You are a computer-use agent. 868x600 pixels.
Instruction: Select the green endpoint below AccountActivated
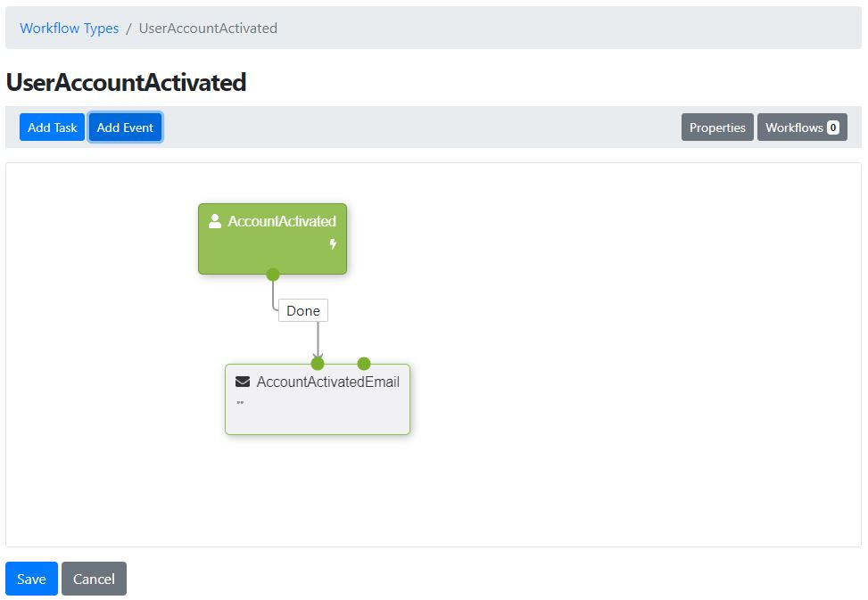click(273, 275)
